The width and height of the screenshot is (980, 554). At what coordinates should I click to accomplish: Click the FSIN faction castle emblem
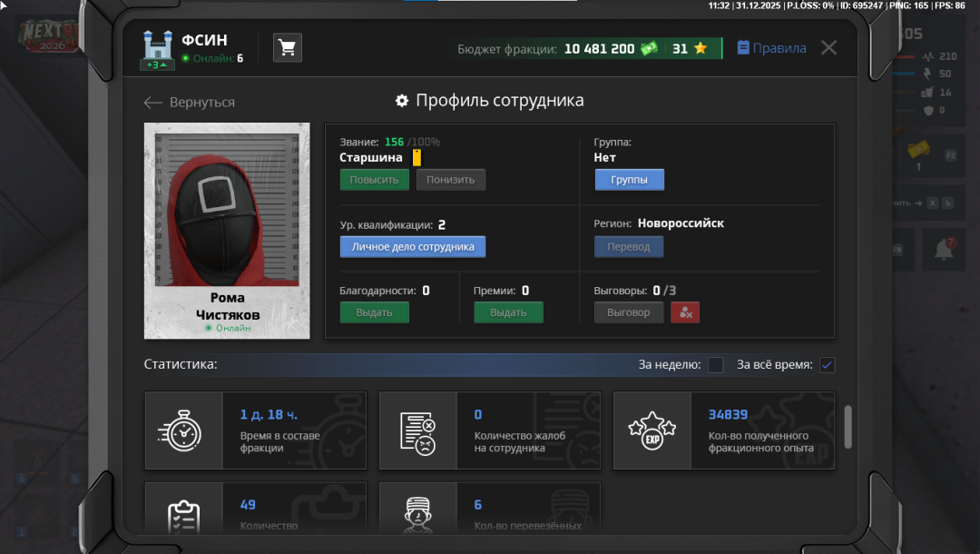coord(157,46)
